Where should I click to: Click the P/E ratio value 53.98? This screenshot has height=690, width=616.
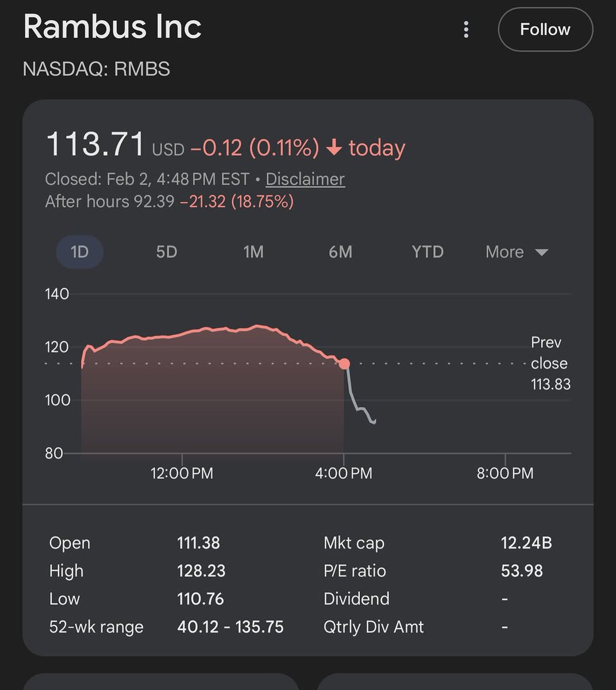[x=522, y=571]
